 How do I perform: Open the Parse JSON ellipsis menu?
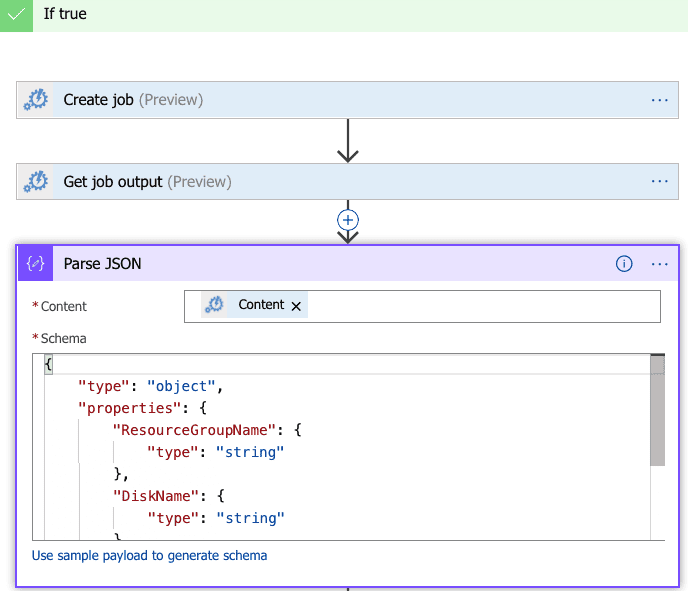[x=659, y=264]
